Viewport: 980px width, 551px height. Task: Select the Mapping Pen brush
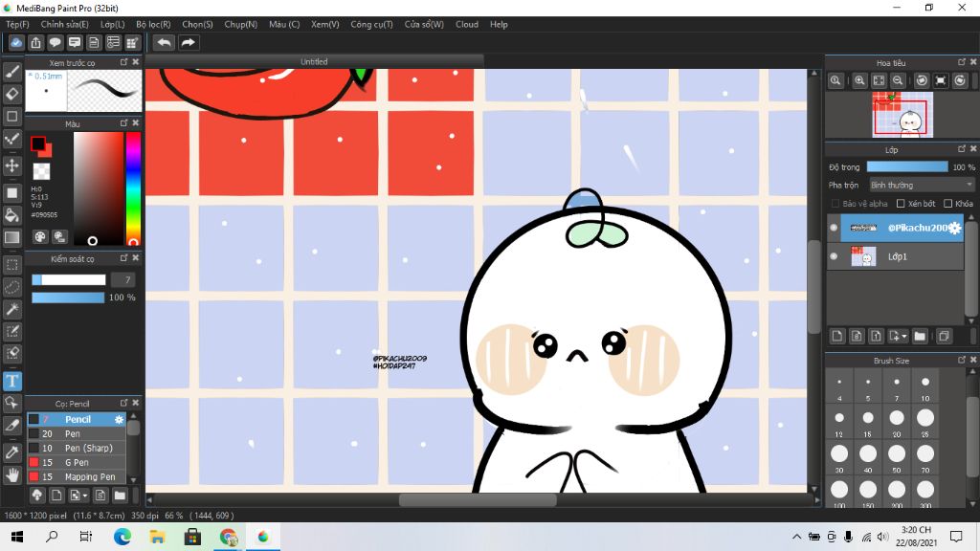point(77,476)
